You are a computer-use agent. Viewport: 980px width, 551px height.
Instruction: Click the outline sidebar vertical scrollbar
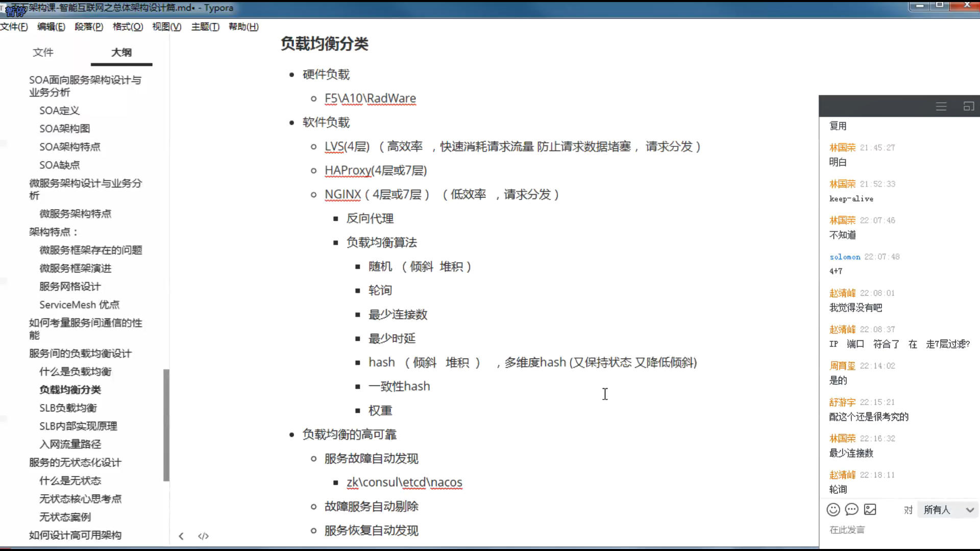coord(166,424)
